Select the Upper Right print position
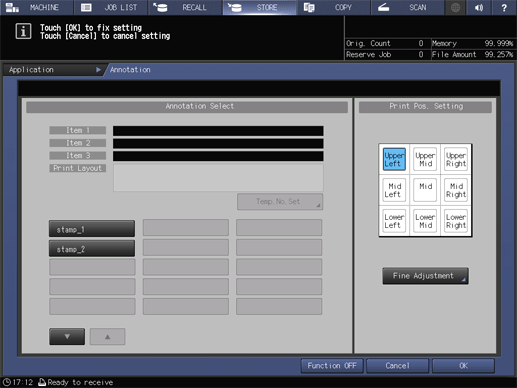Viewport: 517px width, 388px height. (x=456, y=159)
